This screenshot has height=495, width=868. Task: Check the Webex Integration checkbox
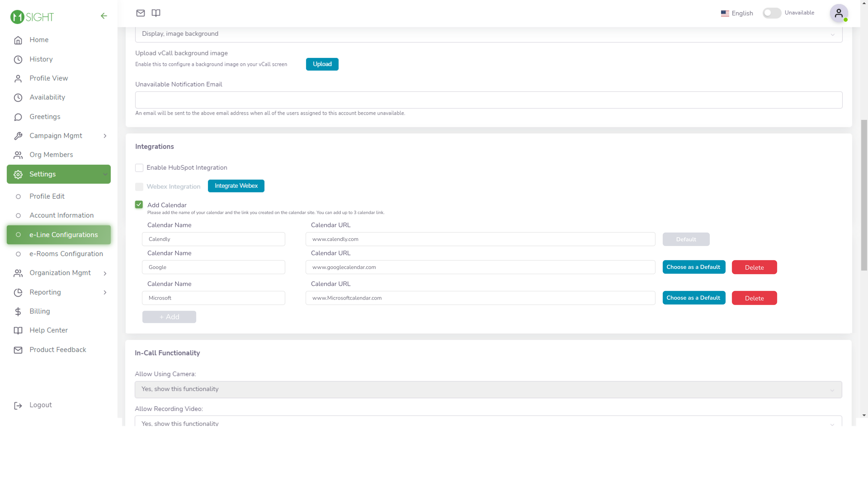click(x=139, y=187)
